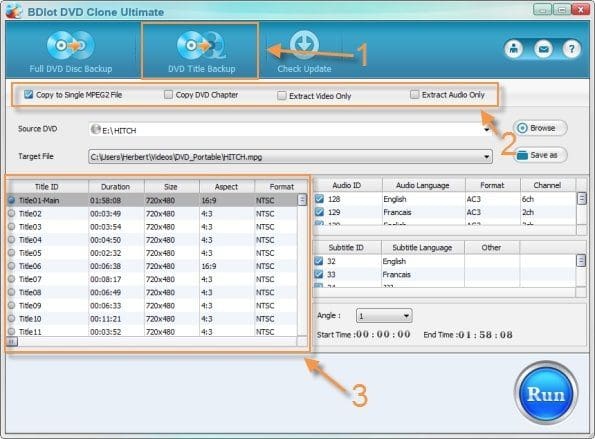Check the Copy DVD Chapter option
Image resolution: width=595 pixels, height=439 pixels.
[168, 94]
